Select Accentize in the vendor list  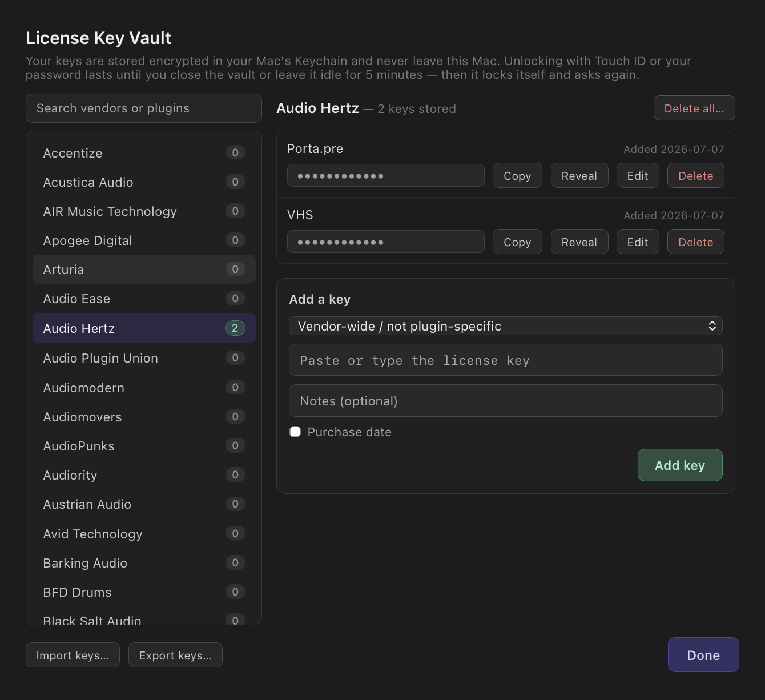tap(144, 153)
